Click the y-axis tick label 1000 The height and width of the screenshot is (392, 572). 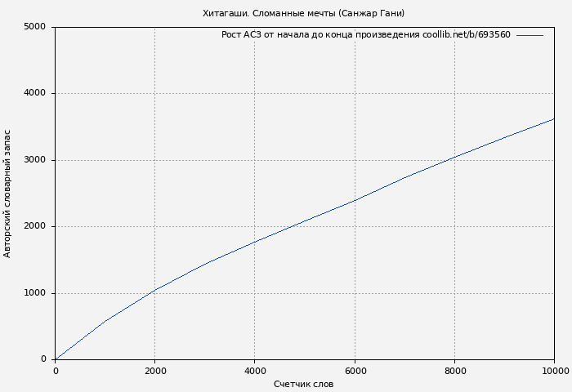click(x=35, y=293)
